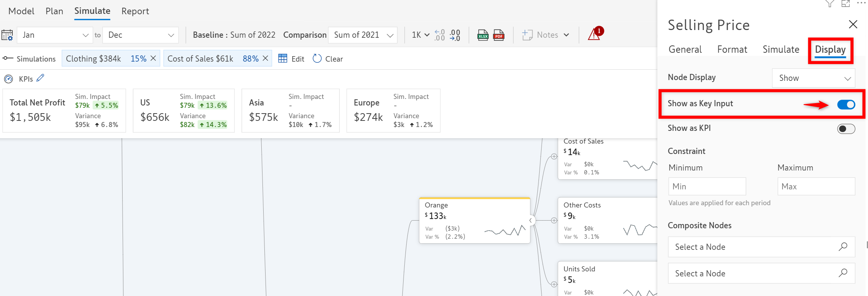Switch to the Report tab
Screen dimensions: 868x296
click(x=135, y=11)
